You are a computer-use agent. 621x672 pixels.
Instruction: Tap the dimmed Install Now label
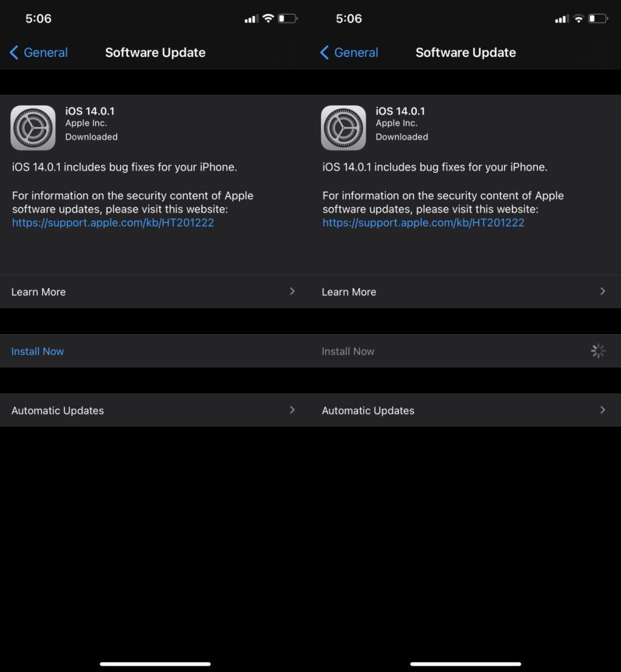tap(347, 351)
